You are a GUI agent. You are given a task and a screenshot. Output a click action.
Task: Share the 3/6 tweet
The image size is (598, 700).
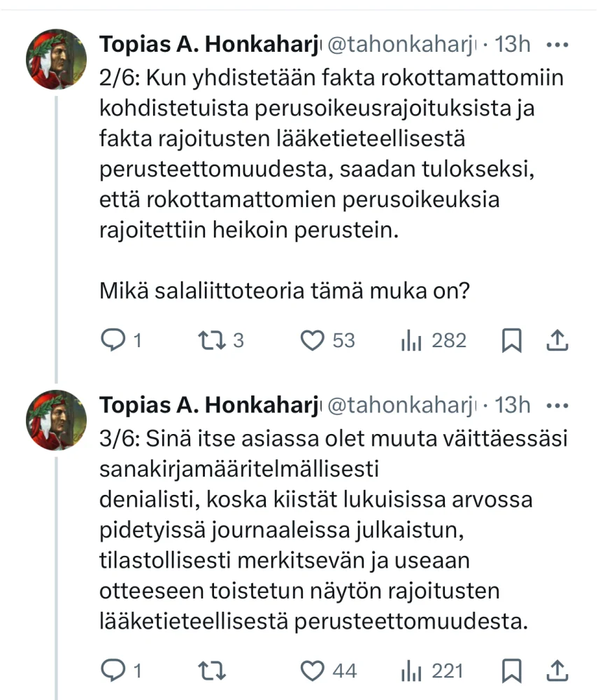pyautogui.click(x=556, y=671)
